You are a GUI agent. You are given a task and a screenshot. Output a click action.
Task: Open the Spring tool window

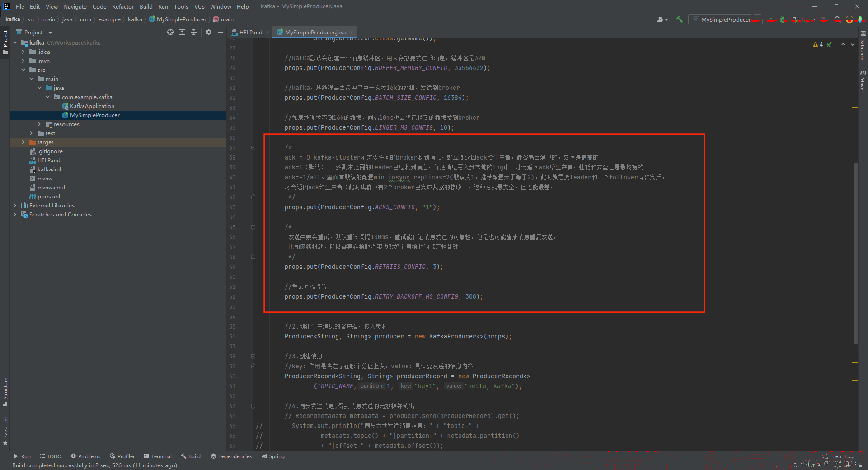pyautogui.click(x=273, y=456)
